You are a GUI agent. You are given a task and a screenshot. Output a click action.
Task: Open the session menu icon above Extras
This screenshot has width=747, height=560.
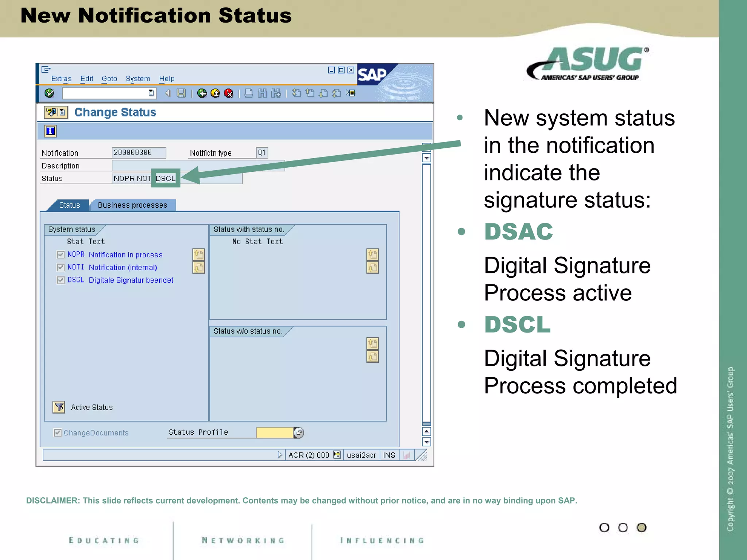[46, 69]
